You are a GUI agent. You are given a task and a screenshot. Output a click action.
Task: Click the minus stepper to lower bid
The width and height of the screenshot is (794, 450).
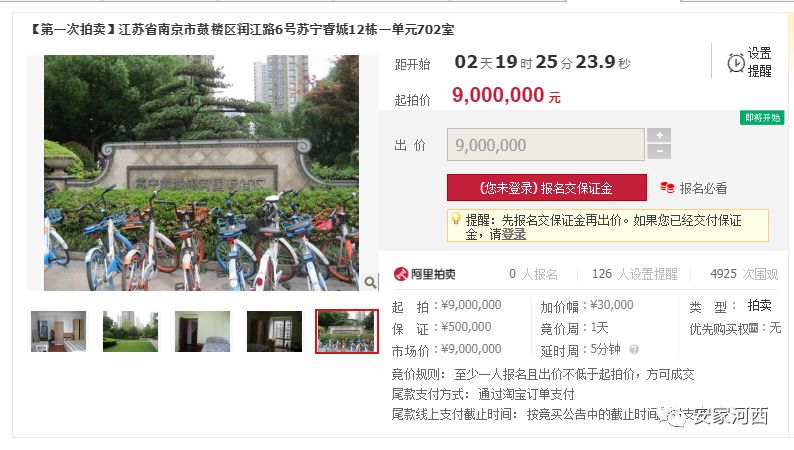pyautogui.click(x=659, y=151)
